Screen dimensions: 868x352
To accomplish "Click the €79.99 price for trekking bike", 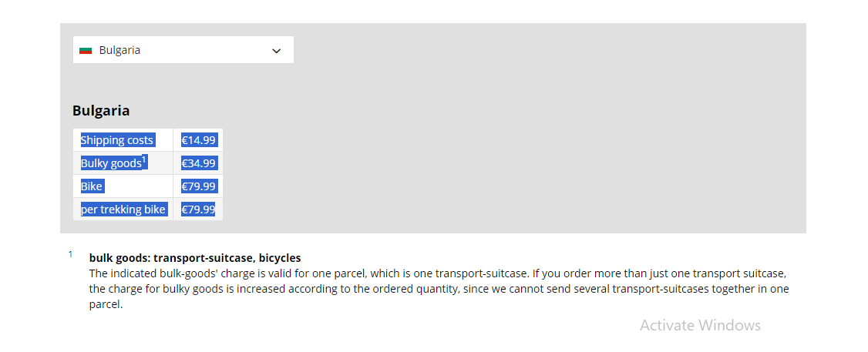I will [198, 210].
